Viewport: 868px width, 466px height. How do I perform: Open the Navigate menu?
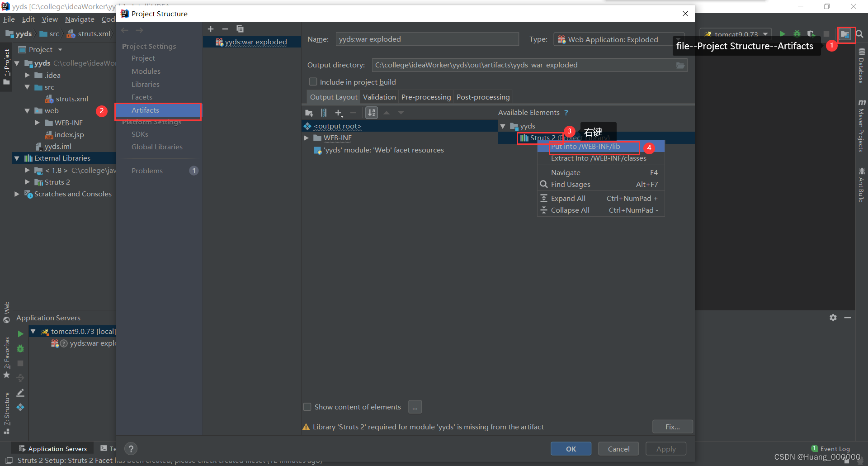coord(80,19)
